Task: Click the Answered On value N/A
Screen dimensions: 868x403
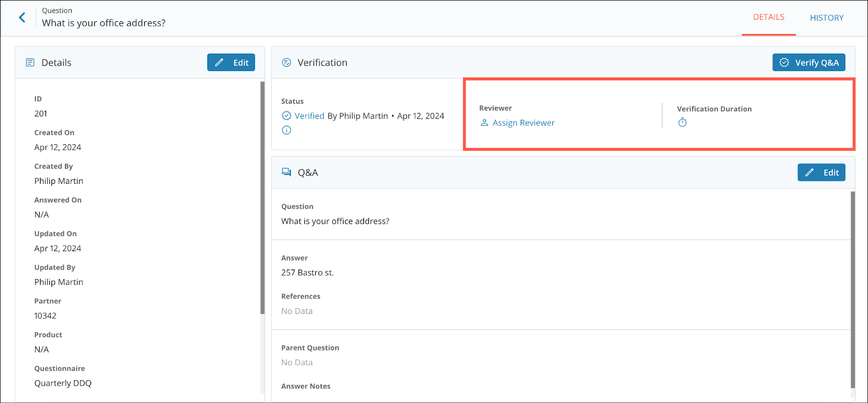Action: click(x=42, y=214)
